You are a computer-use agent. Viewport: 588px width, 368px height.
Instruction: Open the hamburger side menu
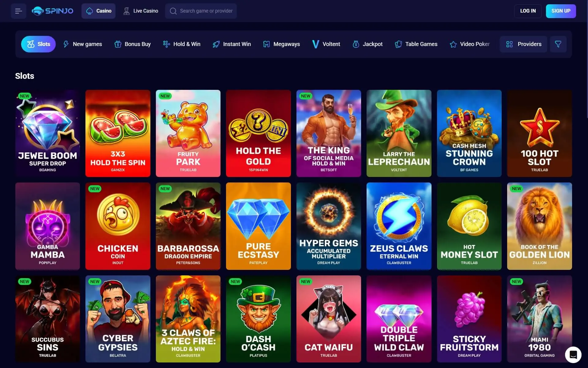tap(18, 11)
